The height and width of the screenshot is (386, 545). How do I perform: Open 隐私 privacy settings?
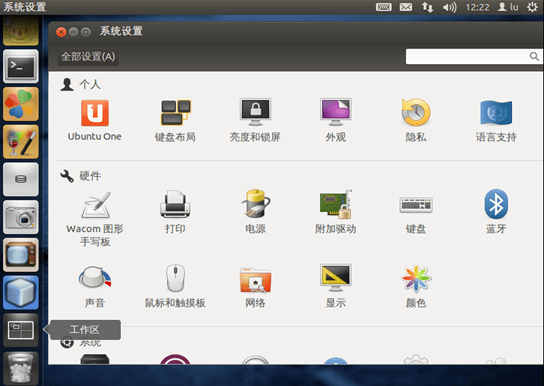click(416, 120)
